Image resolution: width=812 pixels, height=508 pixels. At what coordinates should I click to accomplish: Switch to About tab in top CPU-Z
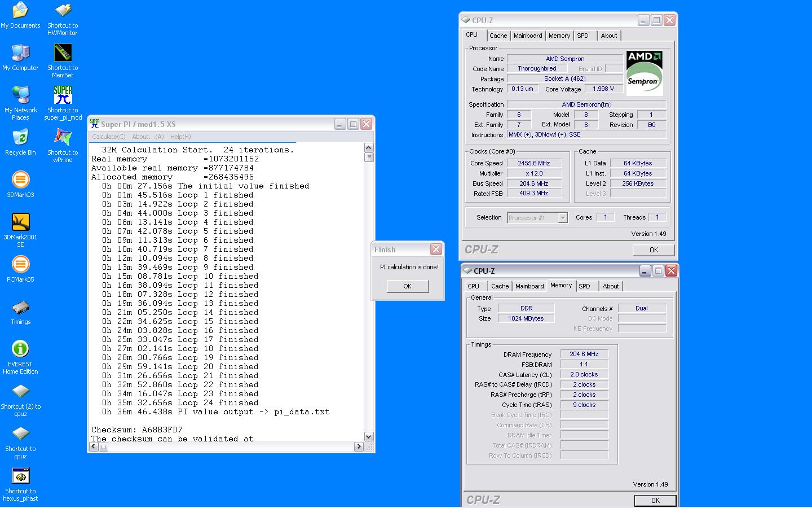609,36
